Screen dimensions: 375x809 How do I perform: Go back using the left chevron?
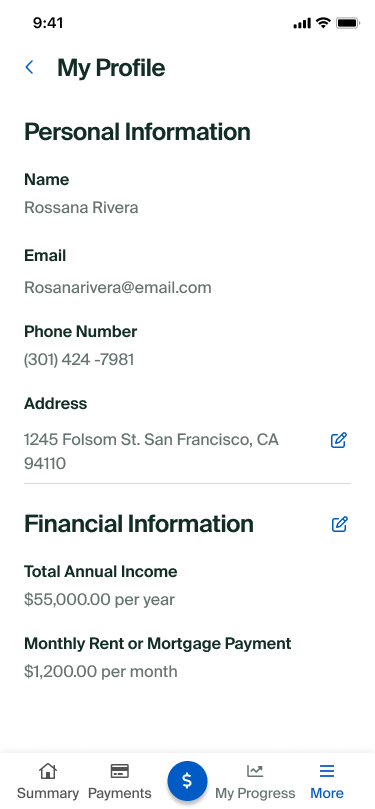tap(29, 67)
